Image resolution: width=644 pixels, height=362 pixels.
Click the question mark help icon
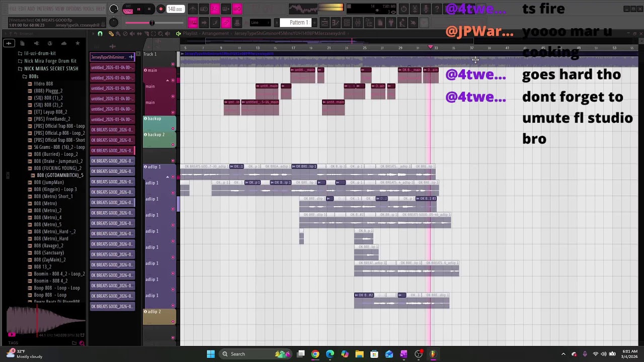pos(437,9)
